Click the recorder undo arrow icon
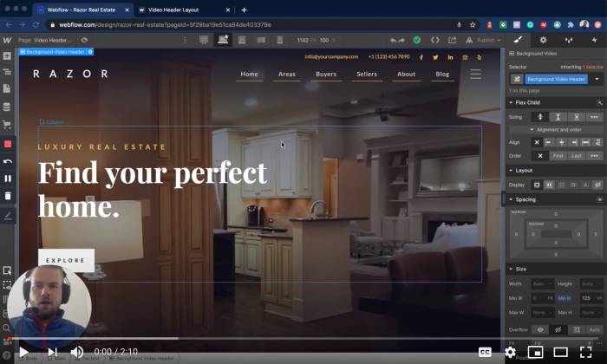Viewport: 607px width, 364px height. (x=7, y=161)
